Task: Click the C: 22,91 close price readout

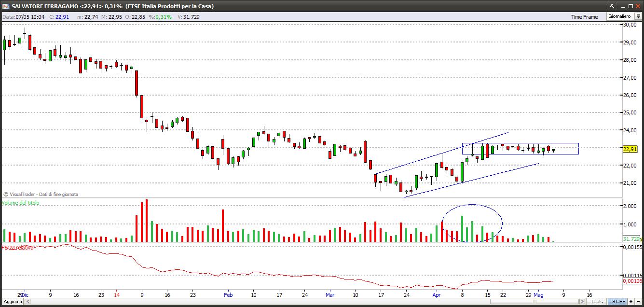Action: (x=59, y=16)
